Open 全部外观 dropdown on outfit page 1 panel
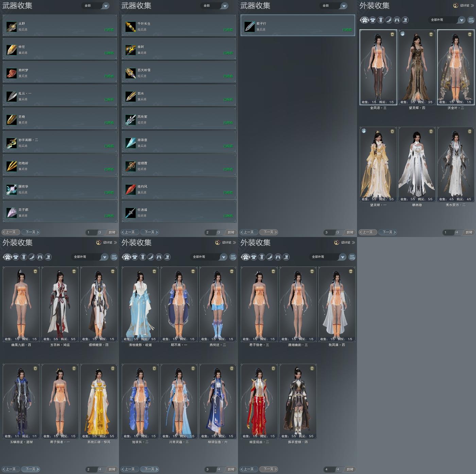 446,20
